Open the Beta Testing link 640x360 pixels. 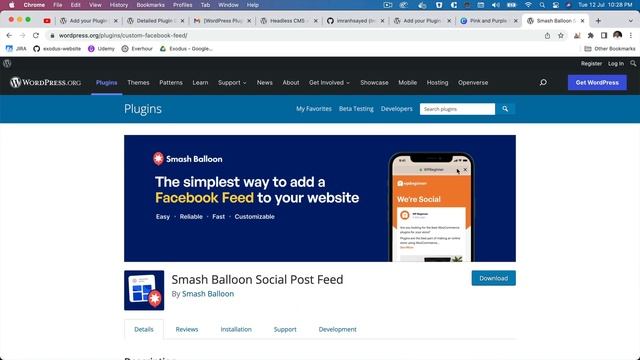356,109
